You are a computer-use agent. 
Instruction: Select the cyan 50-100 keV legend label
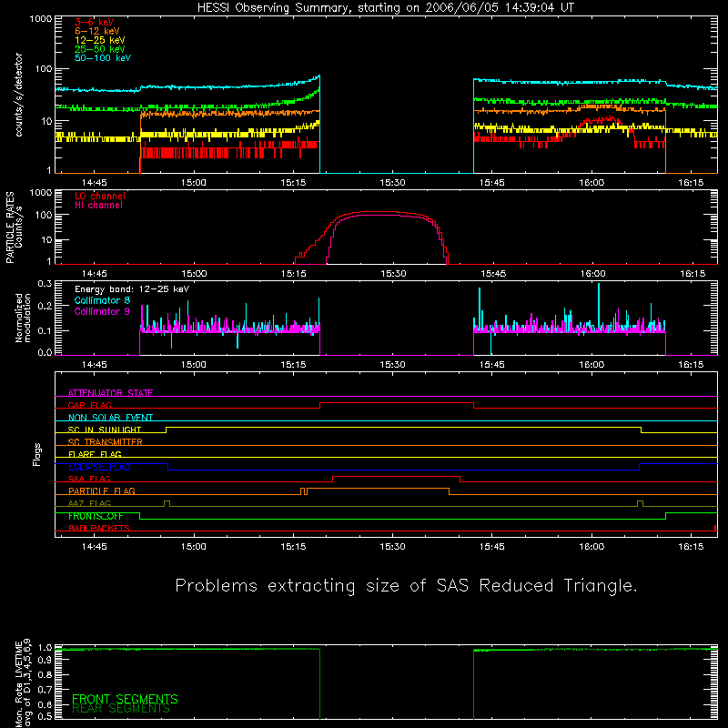pyautogui.click(x=103, y=58)
